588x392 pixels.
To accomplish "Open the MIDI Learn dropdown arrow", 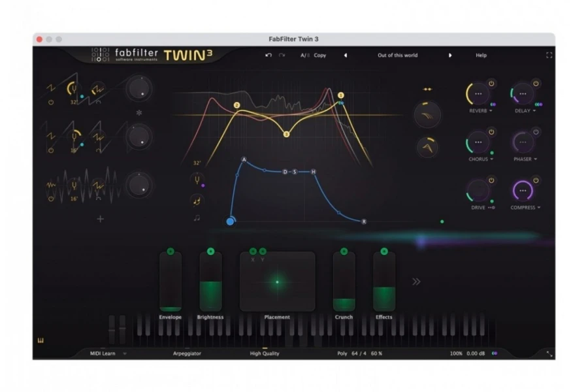I will tap(125, 353).
